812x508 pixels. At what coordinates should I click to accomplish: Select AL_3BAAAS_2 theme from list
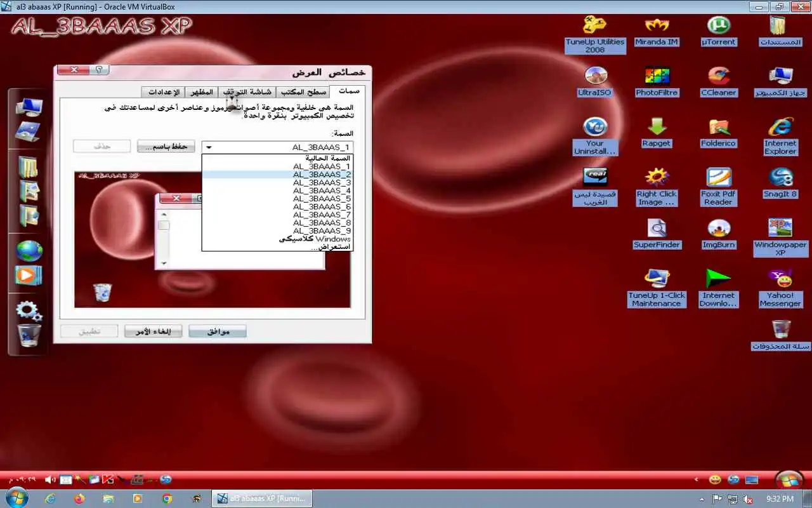tap(277, 175)
